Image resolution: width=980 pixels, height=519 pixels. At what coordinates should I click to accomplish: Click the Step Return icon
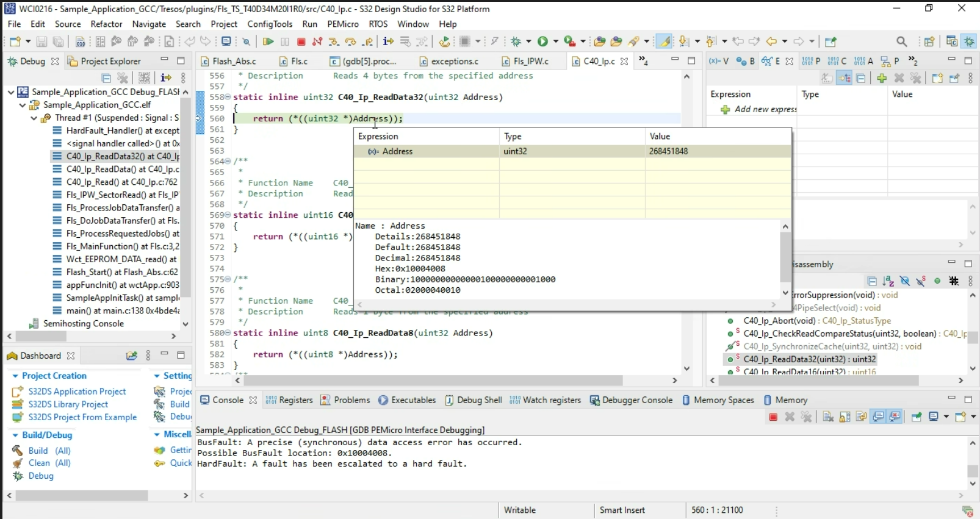coord(367,41)
